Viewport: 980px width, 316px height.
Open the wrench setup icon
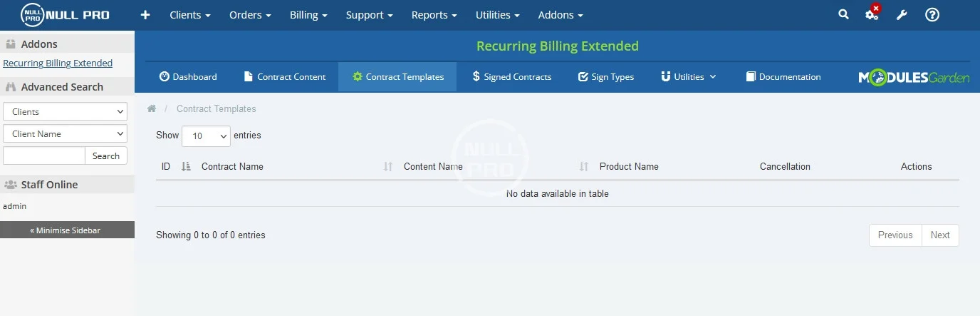pyautogui.click(x=902, y=15)
